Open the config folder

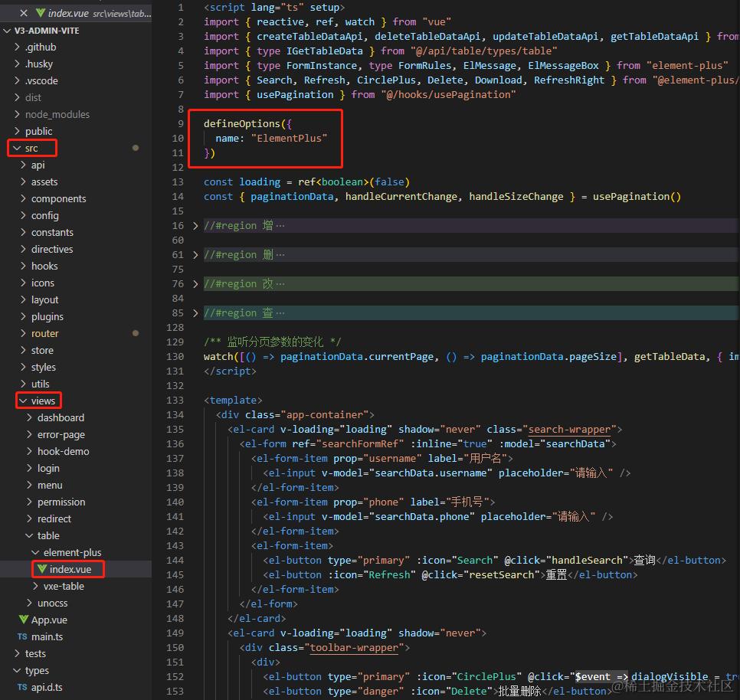(45, 215)
